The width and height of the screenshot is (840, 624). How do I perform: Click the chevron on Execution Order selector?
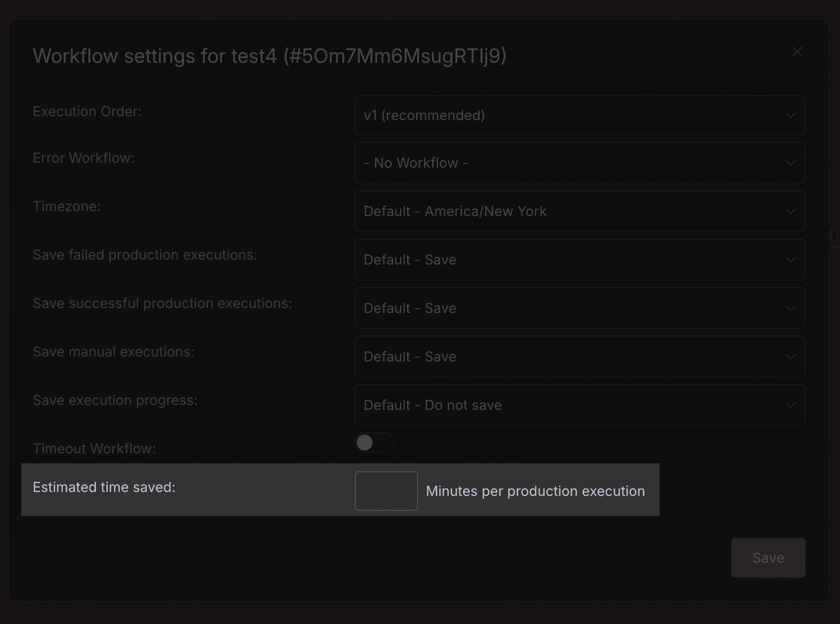791,115
